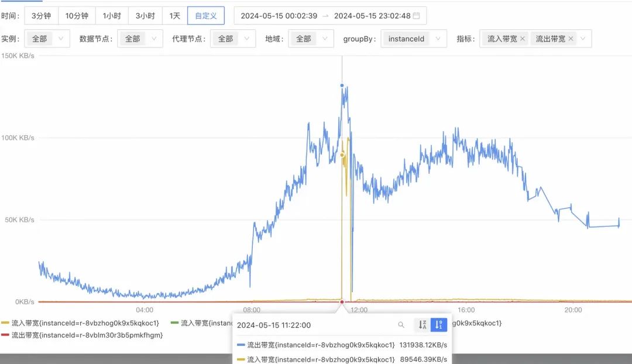
Task: Click the blue peak data point marker
Action: (x=342, y=85)
